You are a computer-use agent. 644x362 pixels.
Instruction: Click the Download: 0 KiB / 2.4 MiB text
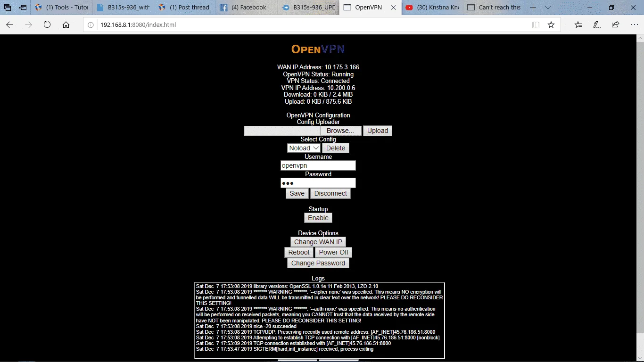(318, 95)
